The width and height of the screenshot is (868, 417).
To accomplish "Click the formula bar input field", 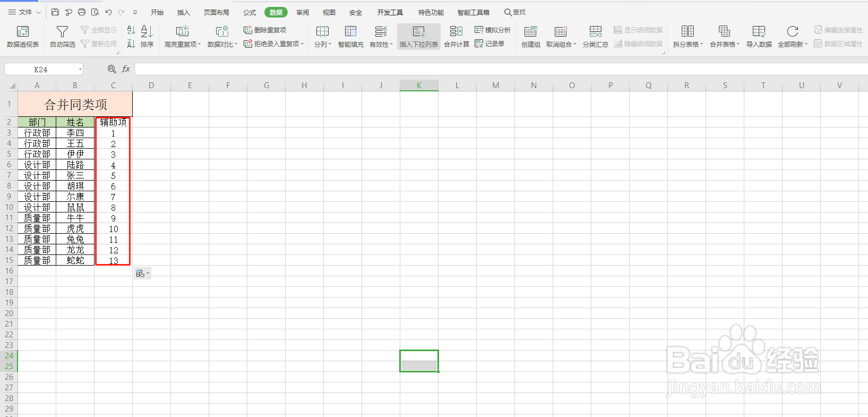I will pos(501,70).
